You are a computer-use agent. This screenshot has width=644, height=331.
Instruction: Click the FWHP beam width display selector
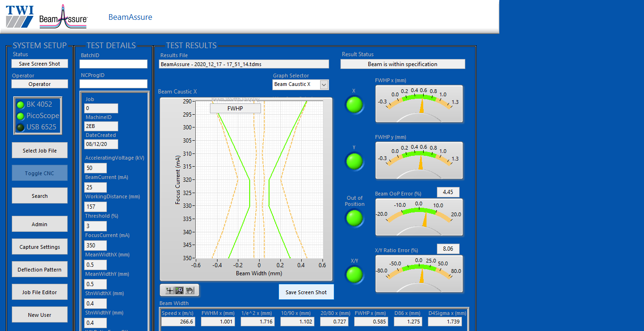235,108
